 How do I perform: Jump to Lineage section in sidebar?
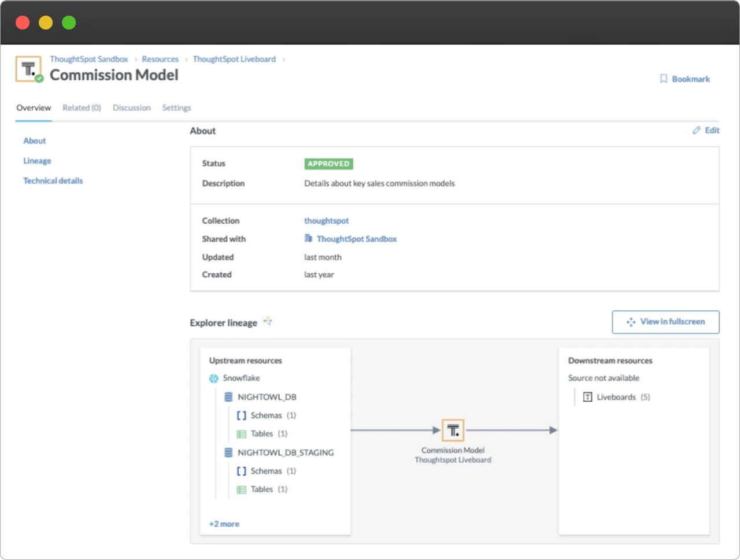tap(37, 161)
